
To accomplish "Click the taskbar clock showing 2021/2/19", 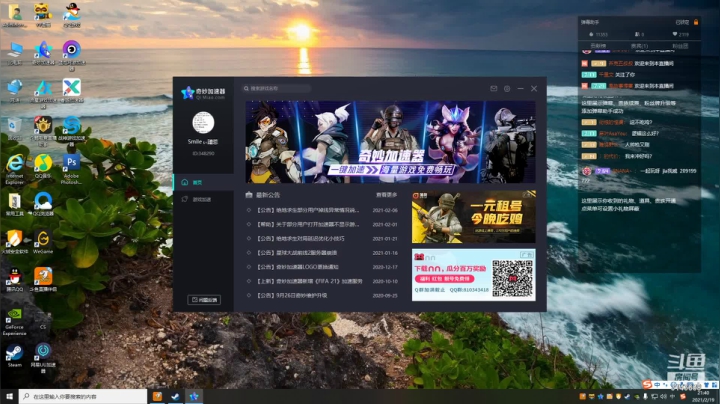I will pos(703,397).
